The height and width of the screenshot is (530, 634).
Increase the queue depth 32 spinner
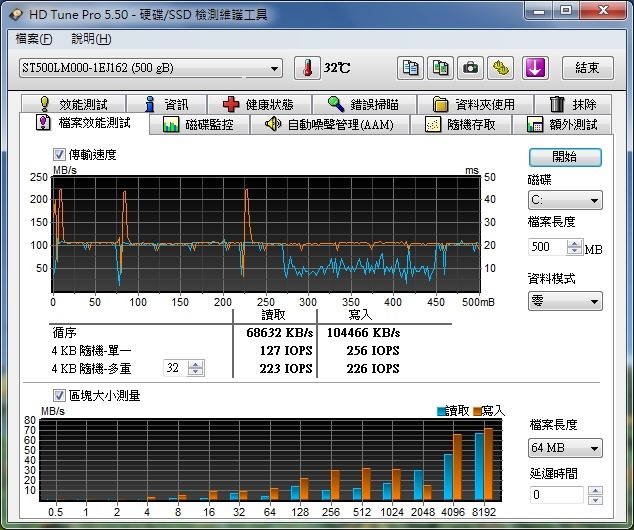click(196, 364)
